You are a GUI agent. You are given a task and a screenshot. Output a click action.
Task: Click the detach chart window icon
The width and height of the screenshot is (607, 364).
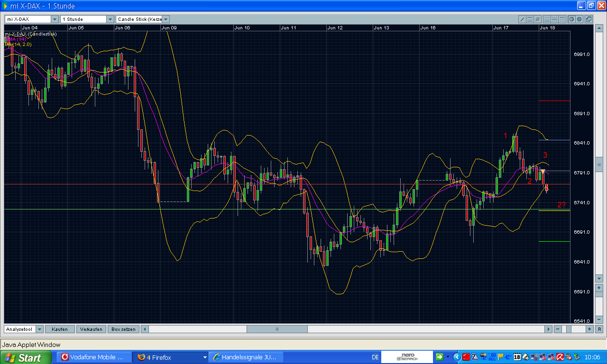point(589,19)
